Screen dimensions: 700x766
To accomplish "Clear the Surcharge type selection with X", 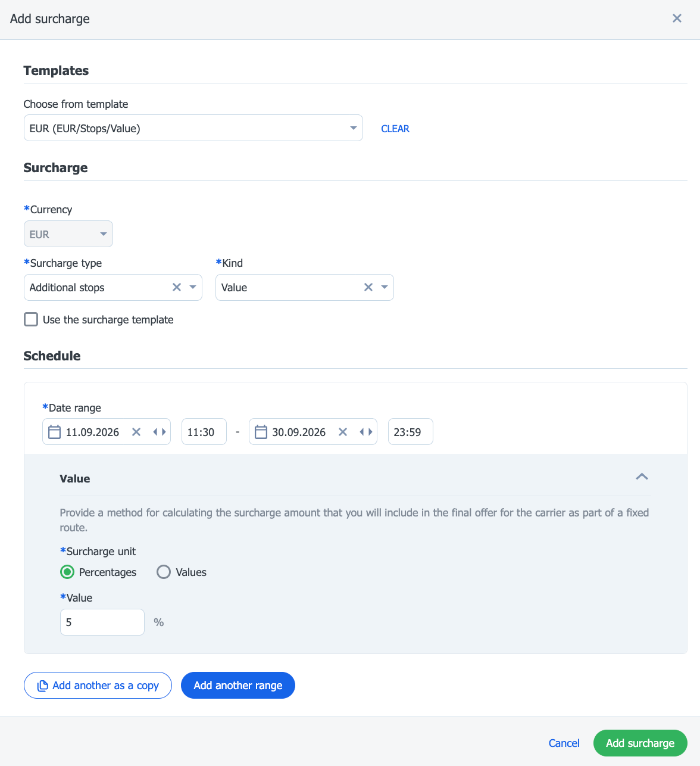I will [177, 288].
